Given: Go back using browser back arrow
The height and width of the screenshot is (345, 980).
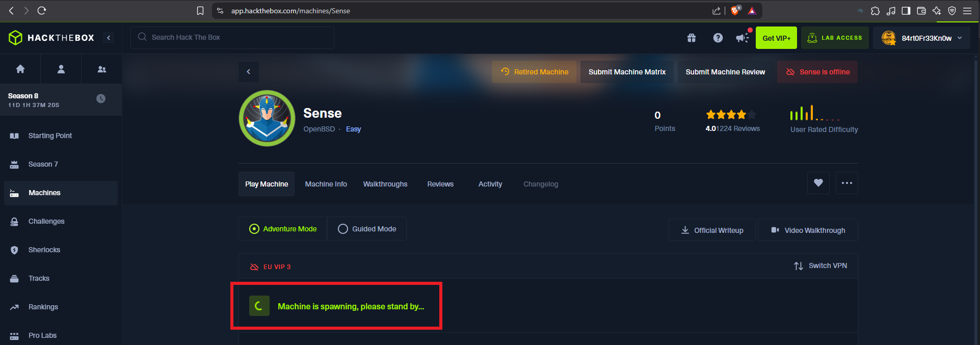Looking at the screenshot, I should click(x=11, y=10).
